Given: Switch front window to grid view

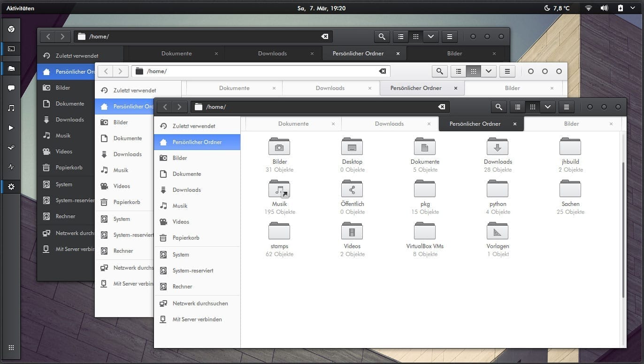Looking at the screenshot, I should click(x=533, y=107).
